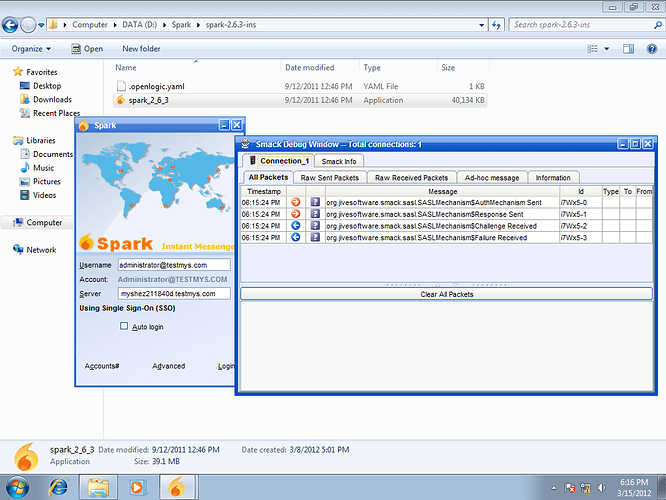Click the Advanced button in Spark

coord(169,366)
